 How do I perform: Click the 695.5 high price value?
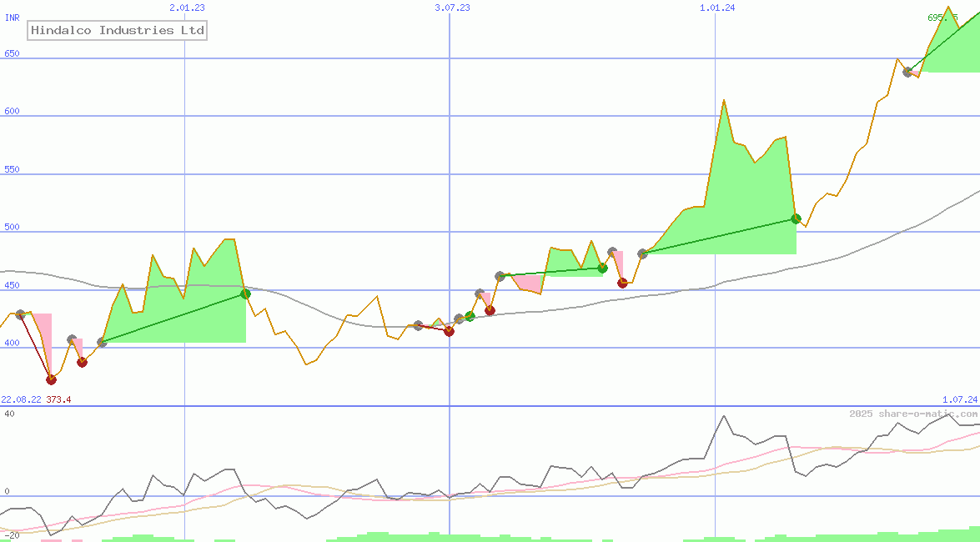click(942, 18)
